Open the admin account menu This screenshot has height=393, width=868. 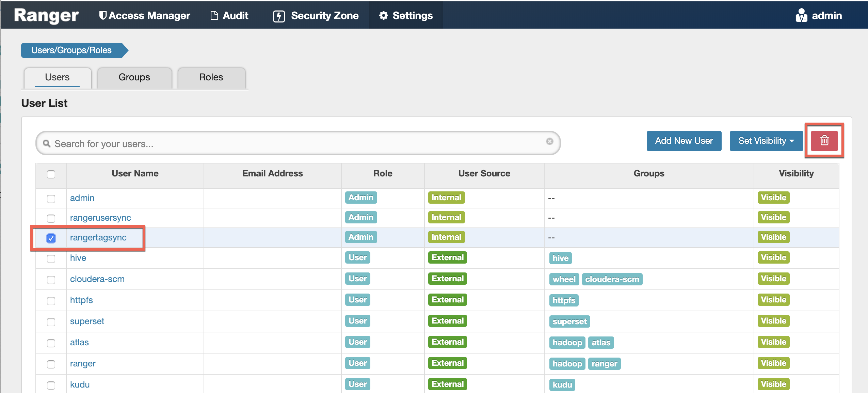coord(826,16)
